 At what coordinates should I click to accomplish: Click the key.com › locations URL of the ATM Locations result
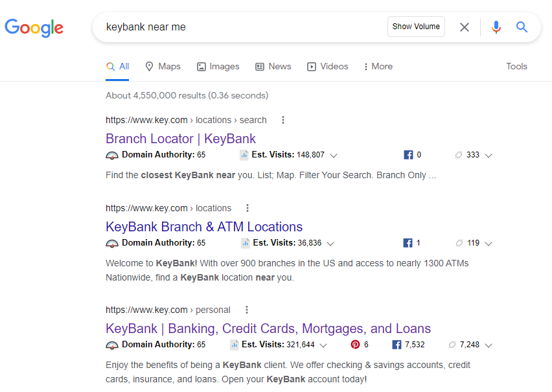(x=168, y=208)
